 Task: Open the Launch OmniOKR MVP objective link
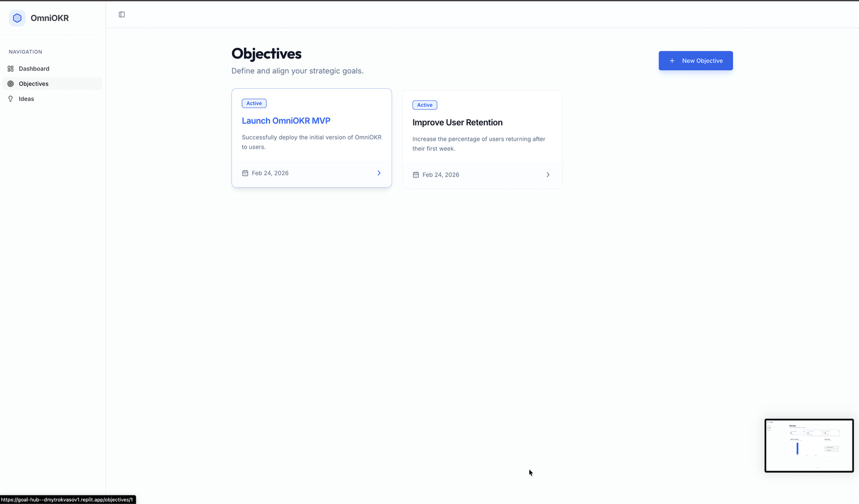point(286,120)
